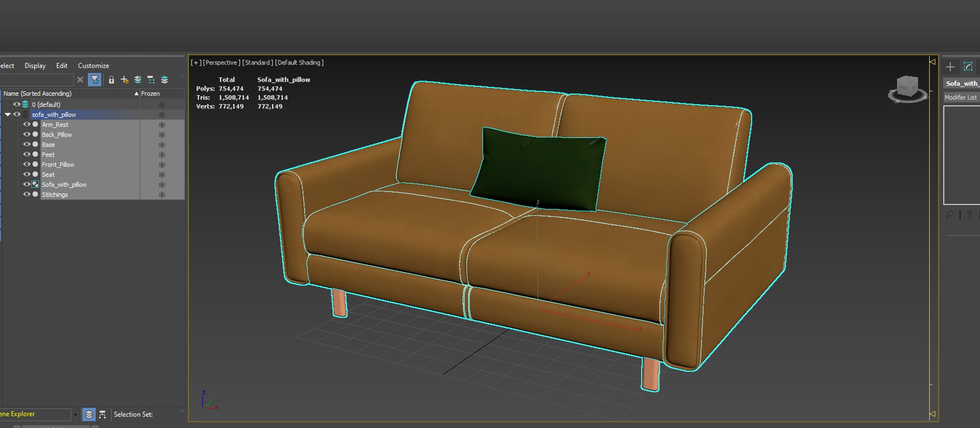Toggle the highlighted display filter funnel icon
This screenshot has height=428, width=980.
pyautogui.click(x=94, y=80)
